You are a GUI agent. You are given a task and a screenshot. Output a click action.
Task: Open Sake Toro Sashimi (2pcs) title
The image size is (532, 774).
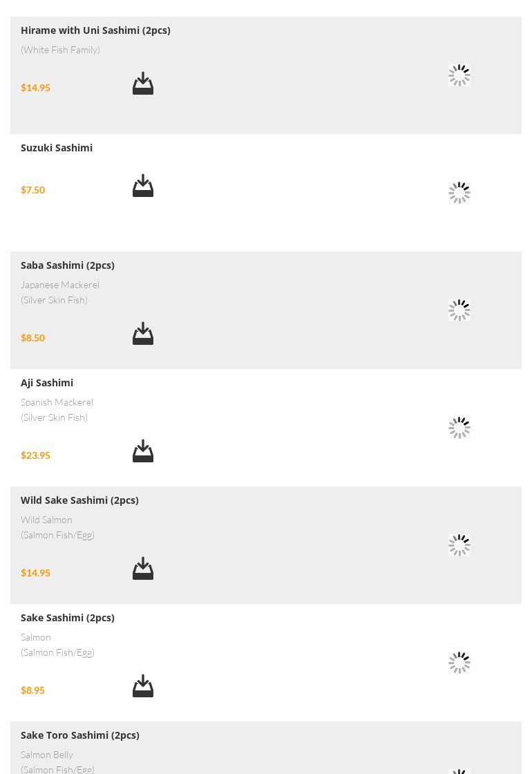(x=80, y=735)
